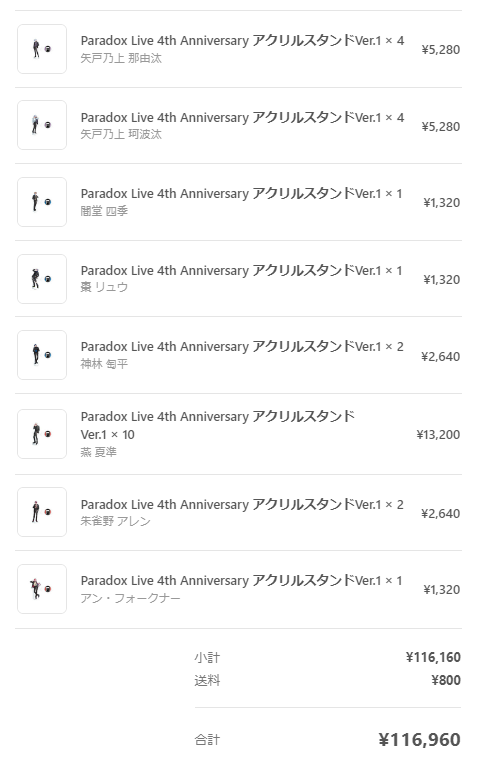Click the 棗 リュウ product thumbnail
The height and width of the screenshot is (767, 496).
tap(42, 279)
